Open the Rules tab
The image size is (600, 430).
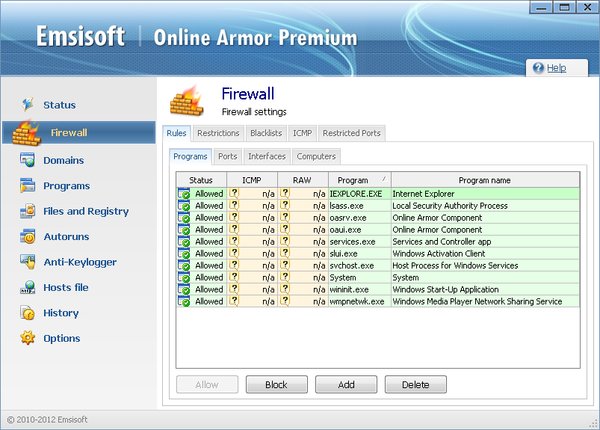(x=176, y=133)
